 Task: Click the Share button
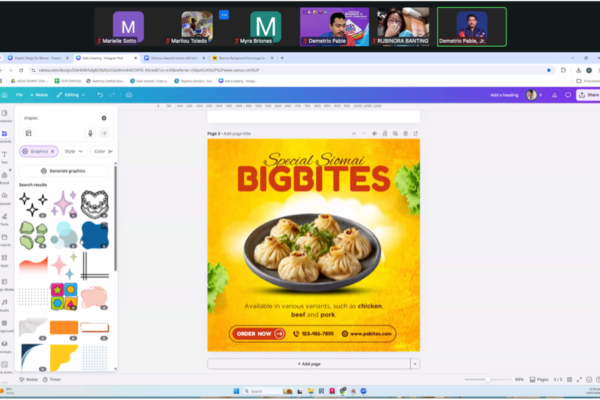click(x=590, y=94)
